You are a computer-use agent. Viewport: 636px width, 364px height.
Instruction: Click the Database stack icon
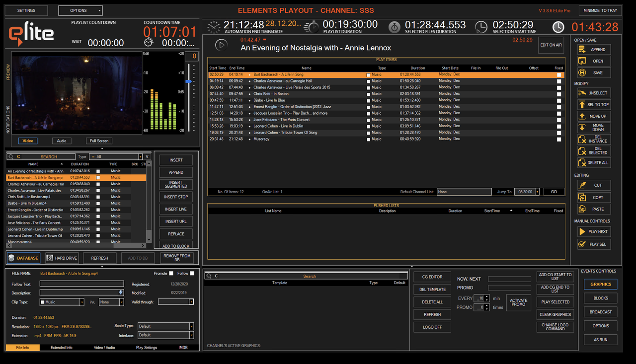(11, 258)
